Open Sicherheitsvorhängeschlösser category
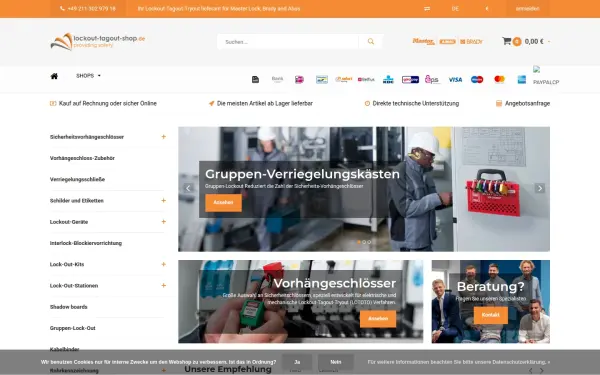Screen dimensions: 600x375 coord(87,137)
